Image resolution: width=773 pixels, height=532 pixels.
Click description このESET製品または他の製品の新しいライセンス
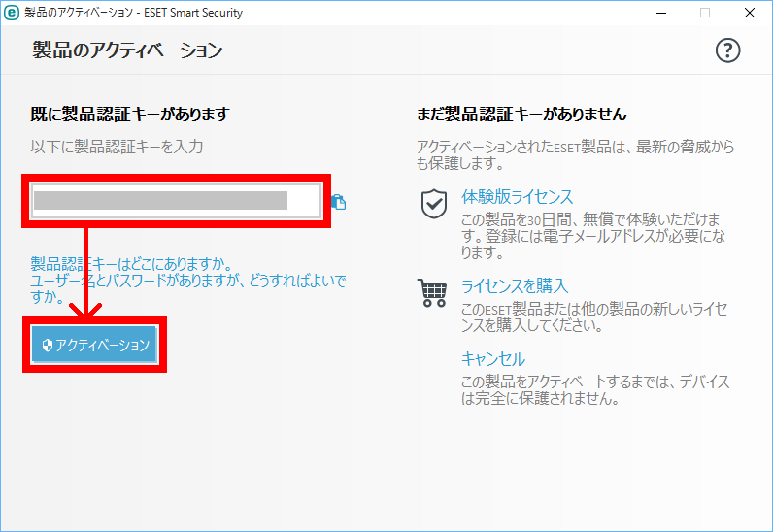coord(594,317)
